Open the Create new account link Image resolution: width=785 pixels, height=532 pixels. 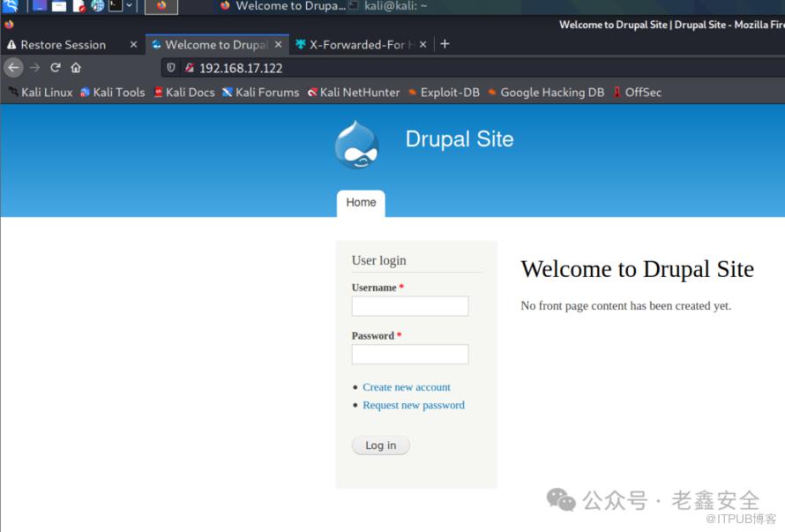point(406,387)
